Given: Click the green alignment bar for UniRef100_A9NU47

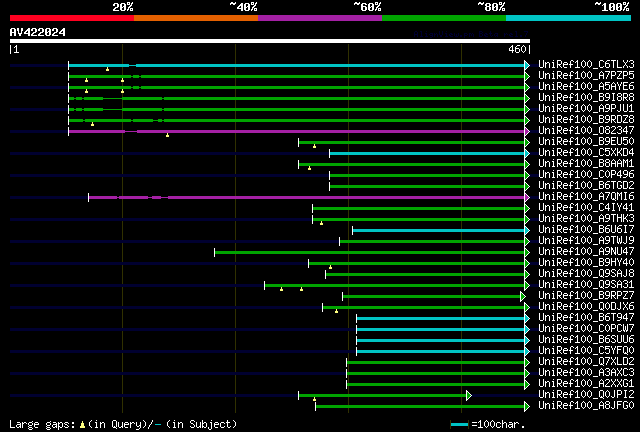Looking at the screenshot, I should (370, 253).
